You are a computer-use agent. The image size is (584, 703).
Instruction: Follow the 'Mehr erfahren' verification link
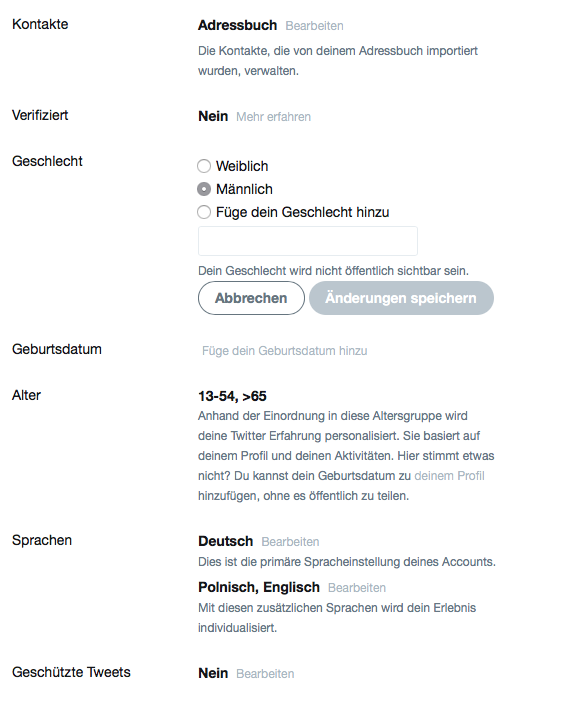click(x=273, y=117)
